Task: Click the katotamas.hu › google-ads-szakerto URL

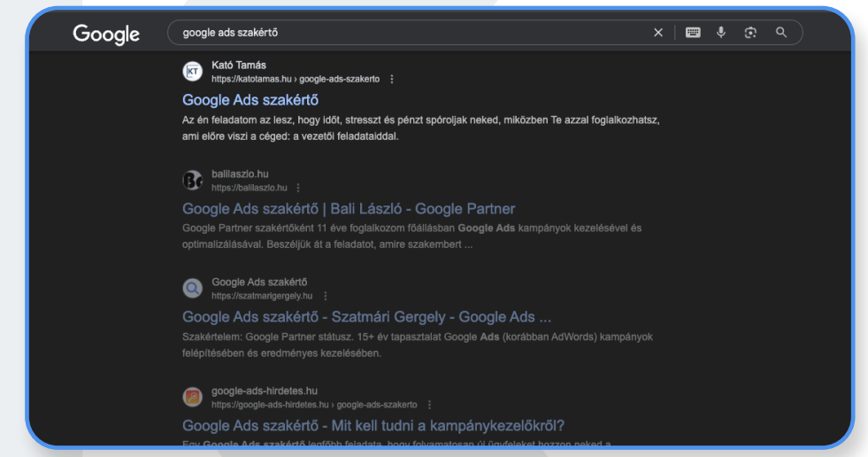Action: pyautogui.click(x=296, y=79)
